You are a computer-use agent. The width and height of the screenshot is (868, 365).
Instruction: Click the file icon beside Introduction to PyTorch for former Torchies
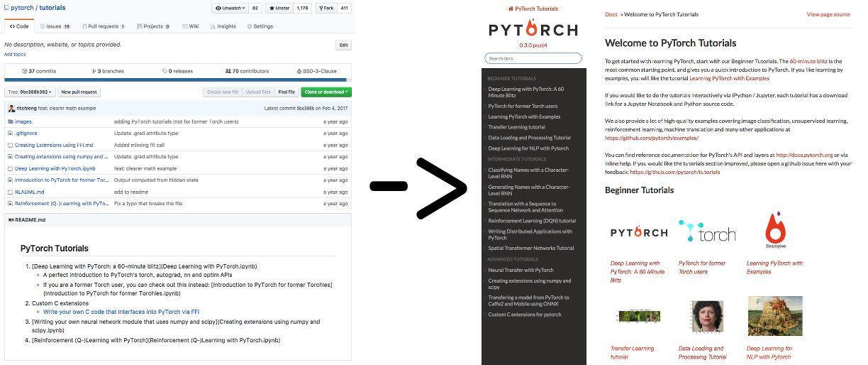tap(10, 180)
